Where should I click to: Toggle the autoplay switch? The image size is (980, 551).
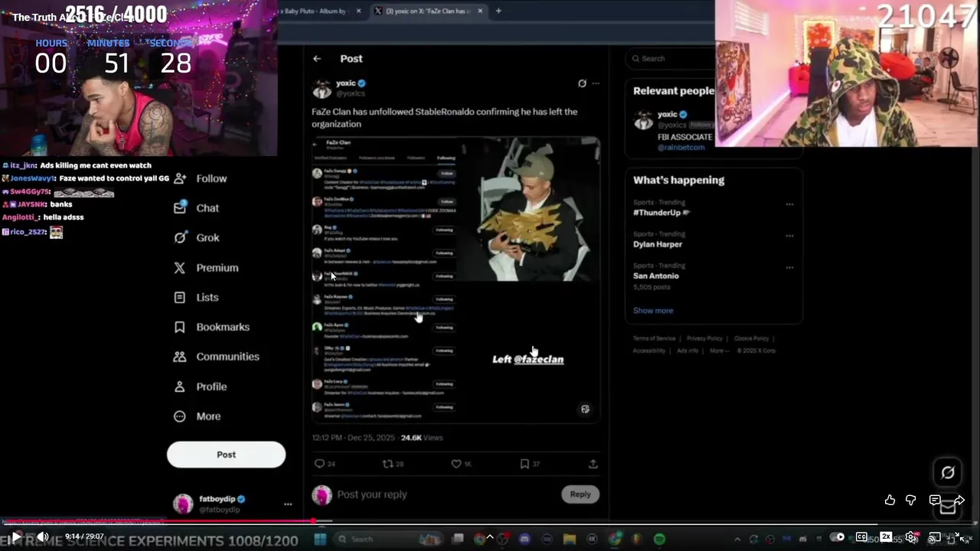838,537
